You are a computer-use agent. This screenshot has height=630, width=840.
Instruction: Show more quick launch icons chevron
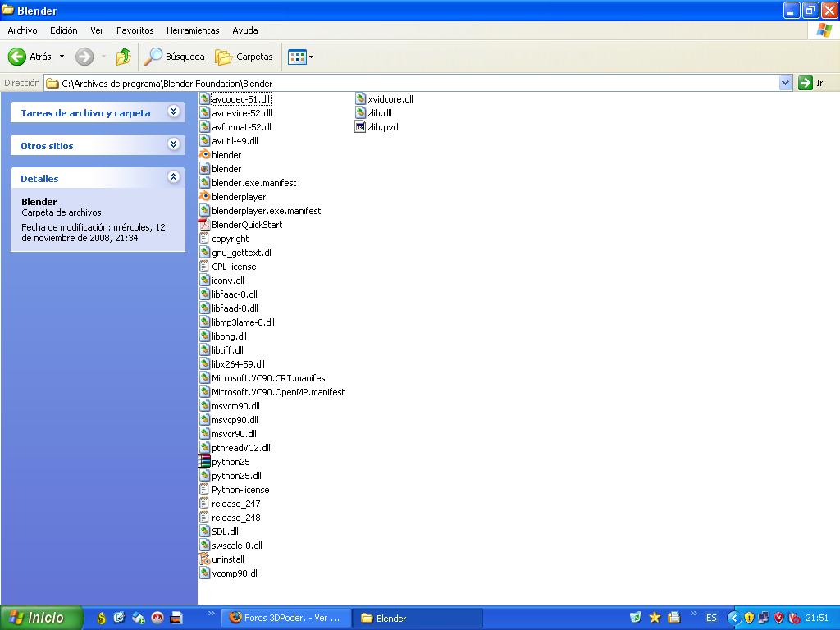pos(211,614)
